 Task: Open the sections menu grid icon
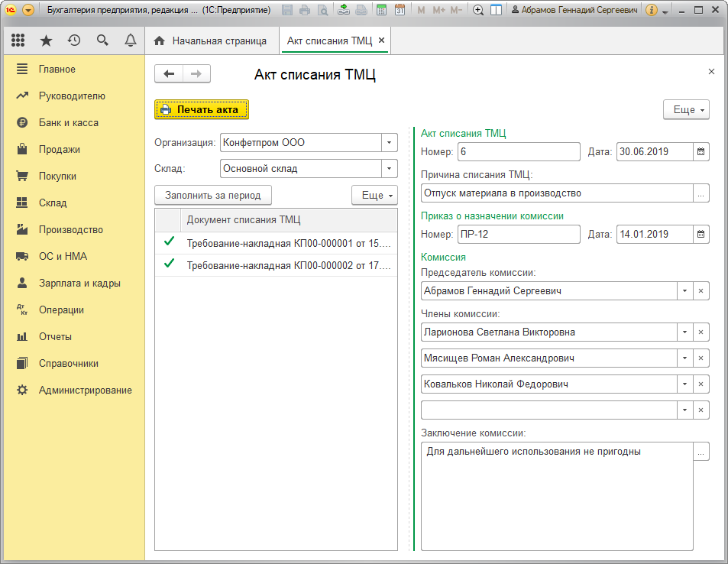(18, 41)
